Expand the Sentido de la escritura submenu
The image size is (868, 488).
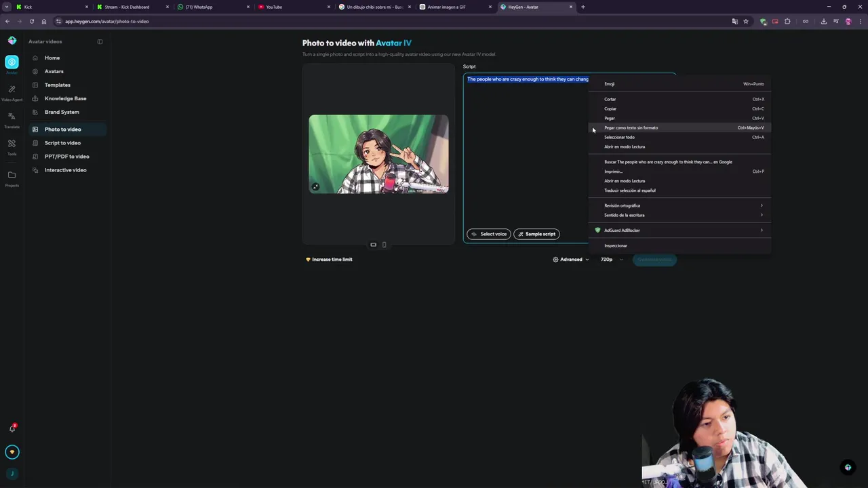(680, 215)
